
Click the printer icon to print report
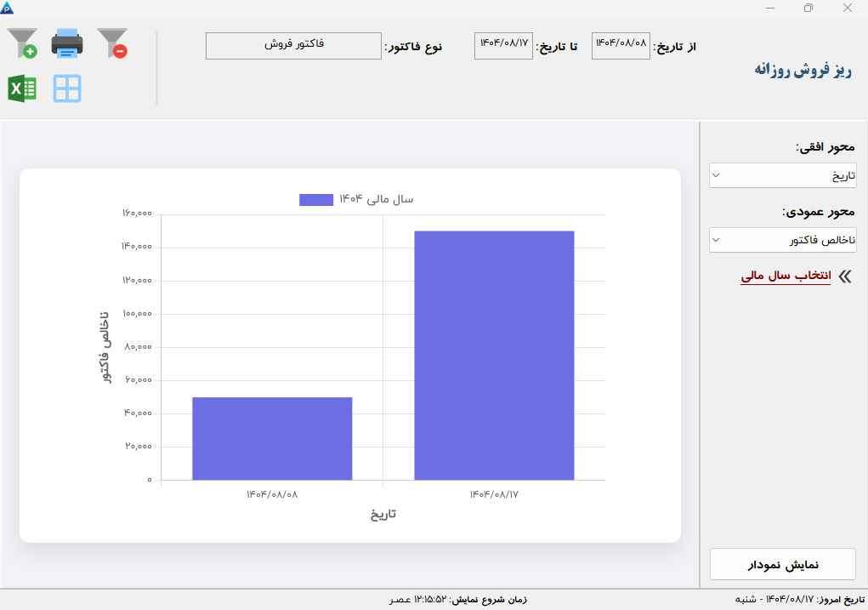coord(67,43)
